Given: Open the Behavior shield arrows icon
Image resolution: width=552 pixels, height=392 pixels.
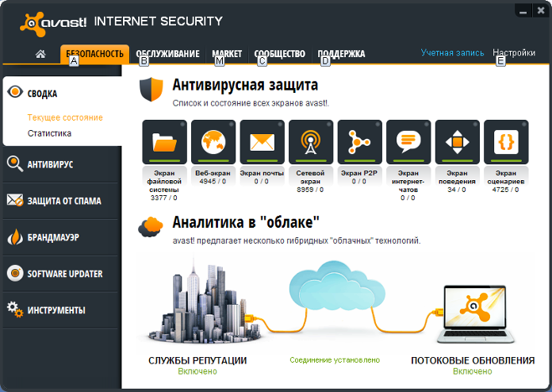Looking at the screenshot, I should [458, 142].
